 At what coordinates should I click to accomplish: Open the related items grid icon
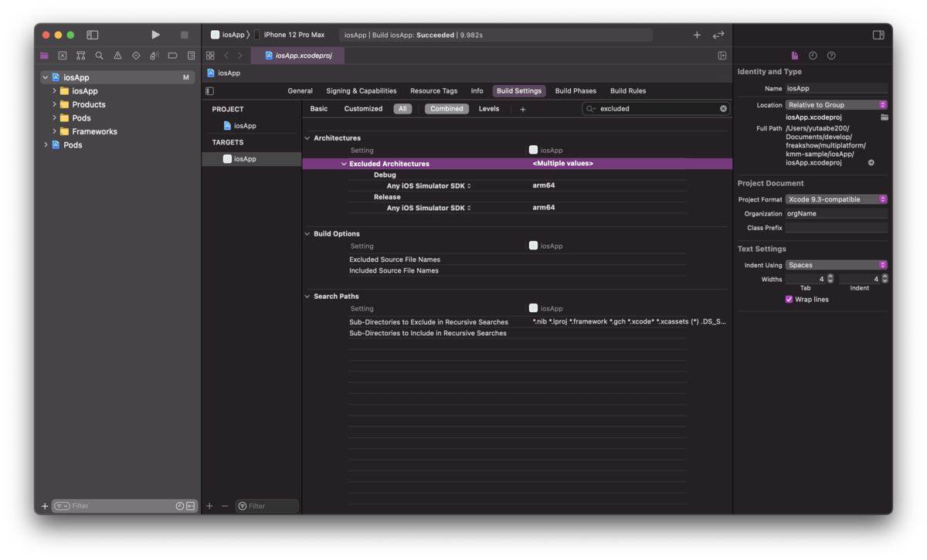(x=210, y=56)
